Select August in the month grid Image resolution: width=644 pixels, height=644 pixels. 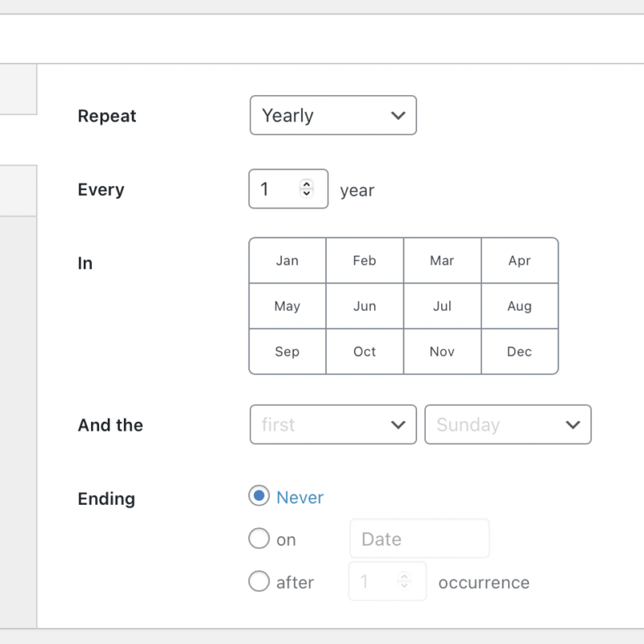click(x=519, y=306)
